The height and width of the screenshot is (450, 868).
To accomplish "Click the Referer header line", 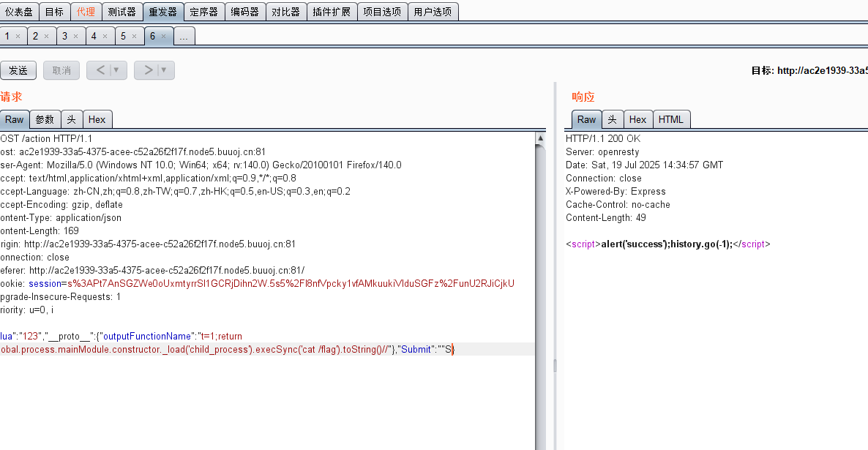I will point(152,270).
